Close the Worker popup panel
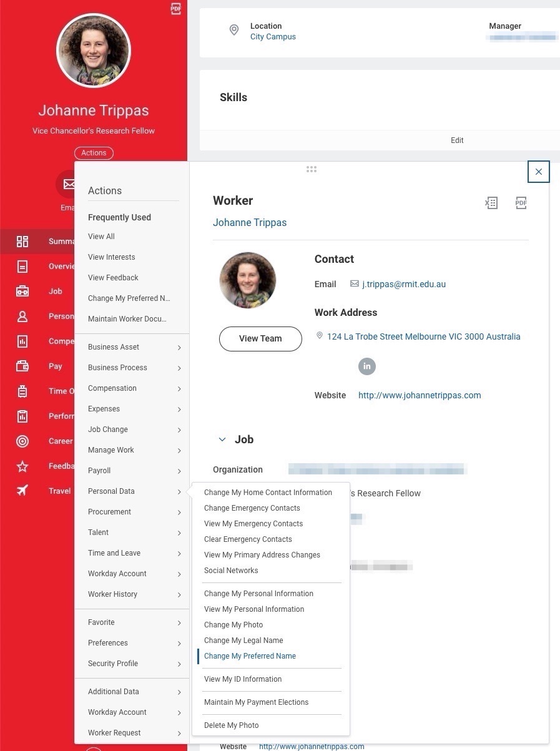The image size is (560, 751). pos(539,172)
